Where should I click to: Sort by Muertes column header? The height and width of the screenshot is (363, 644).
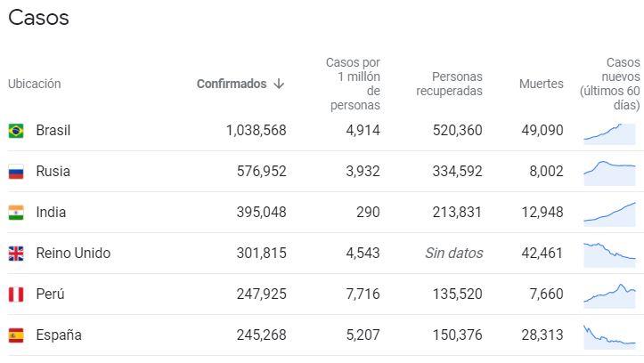541,84
